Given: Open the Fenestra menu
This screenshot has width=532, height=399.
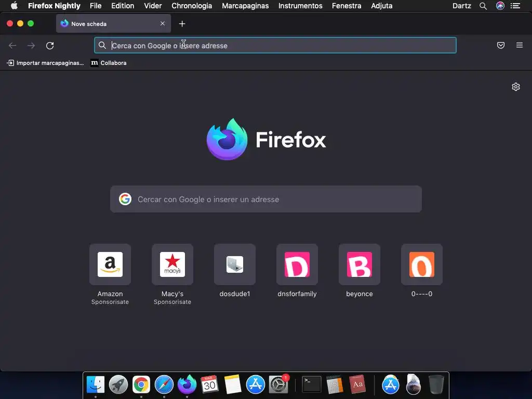Looking at the screenshot, I should [347, 6].
